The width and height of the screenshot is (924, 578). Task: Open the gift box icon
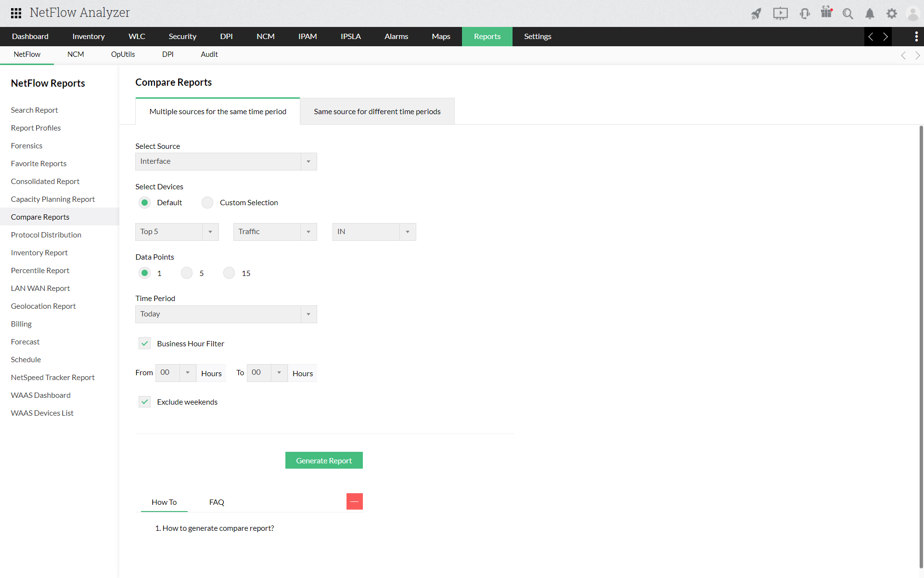(x=826, y=13)
